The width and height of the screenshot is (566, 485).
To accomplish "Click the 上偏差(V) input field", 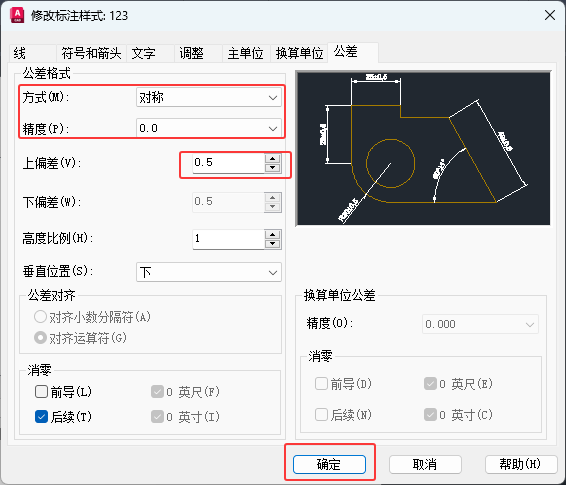I will 228,163.
